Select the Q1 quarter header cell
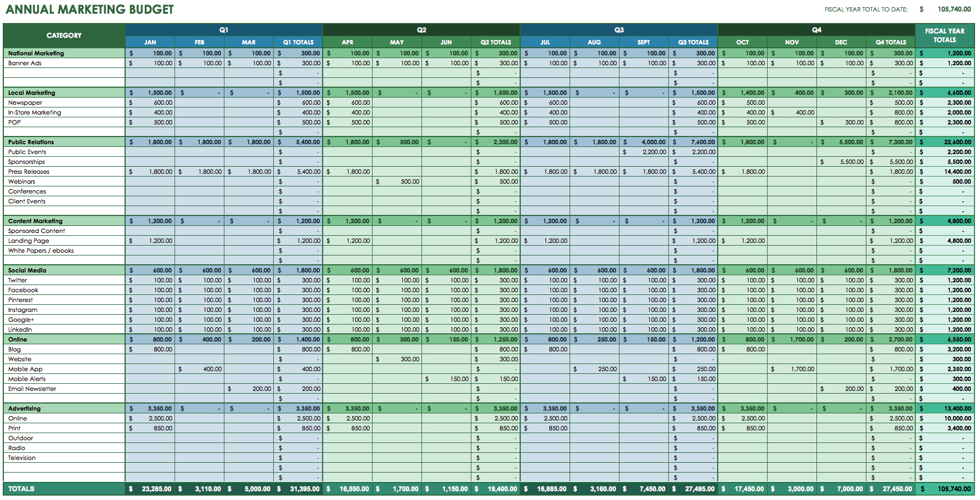980x500 pixels. tap(224, 30)
